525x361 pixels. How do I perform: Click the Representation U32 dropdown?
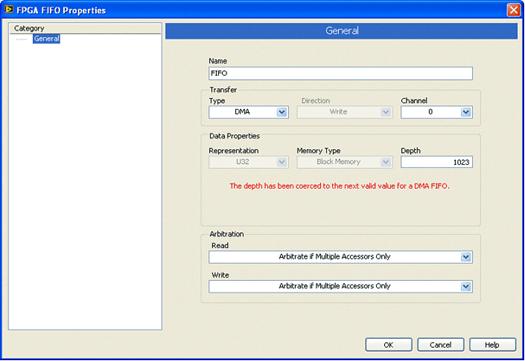(x=248, y=162)
